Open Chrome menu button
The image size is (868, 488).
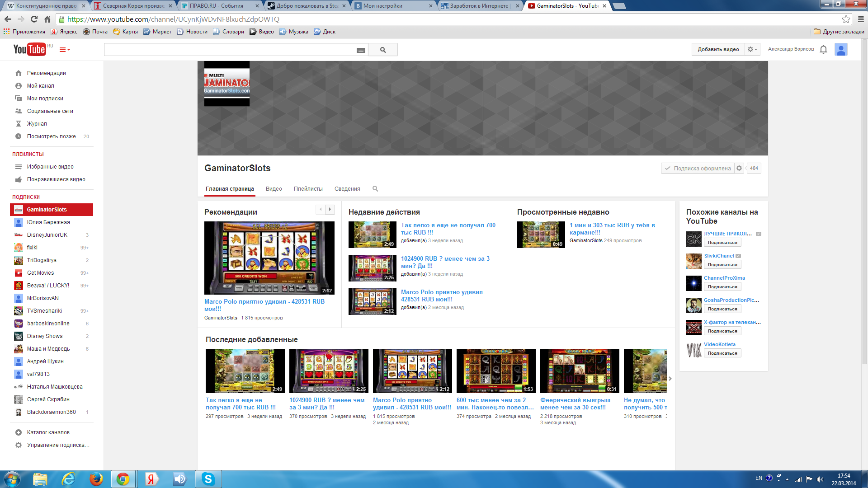pyautogui.click(x=861, y=19)
